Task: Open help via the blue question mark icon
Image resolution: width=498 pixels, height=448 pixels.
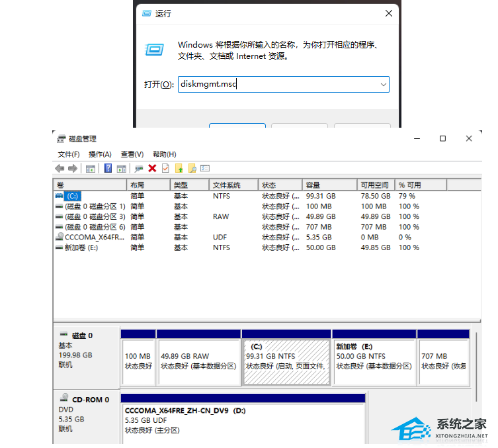Action: (x=108, y=169)
